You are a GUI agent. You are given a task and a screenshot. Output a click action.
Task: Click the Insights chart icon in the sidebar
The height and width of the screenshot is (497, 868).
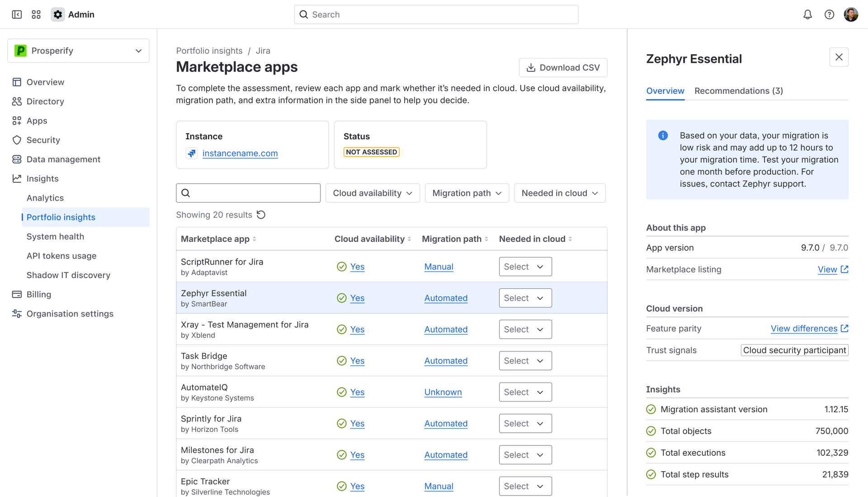click(x=17, y=178)
